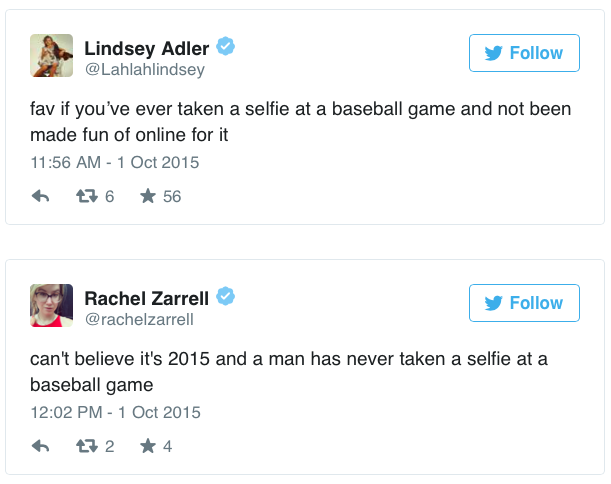The width and height of the screenshot is (611, 484).
Task: Visit the @rachelzarrell handle
Action: [139, 319]
